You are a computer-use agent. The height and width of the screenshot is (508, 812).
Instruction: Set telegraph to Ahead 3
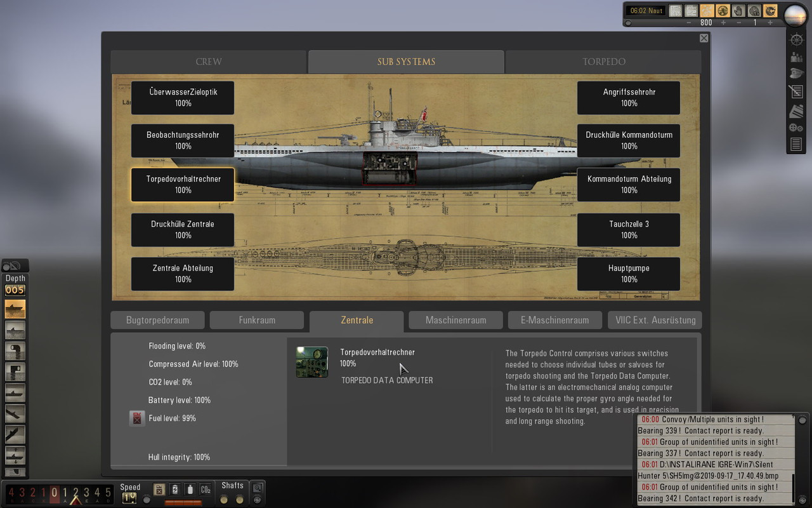pyautogui.click(x=86, y=492)
